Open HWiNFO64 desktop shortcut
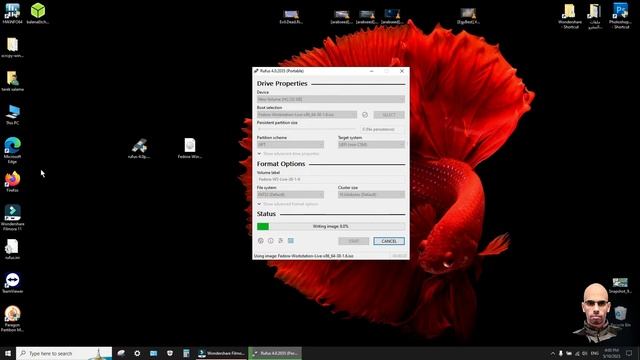This screenshot has height=360, width=640. pos(12,13)
